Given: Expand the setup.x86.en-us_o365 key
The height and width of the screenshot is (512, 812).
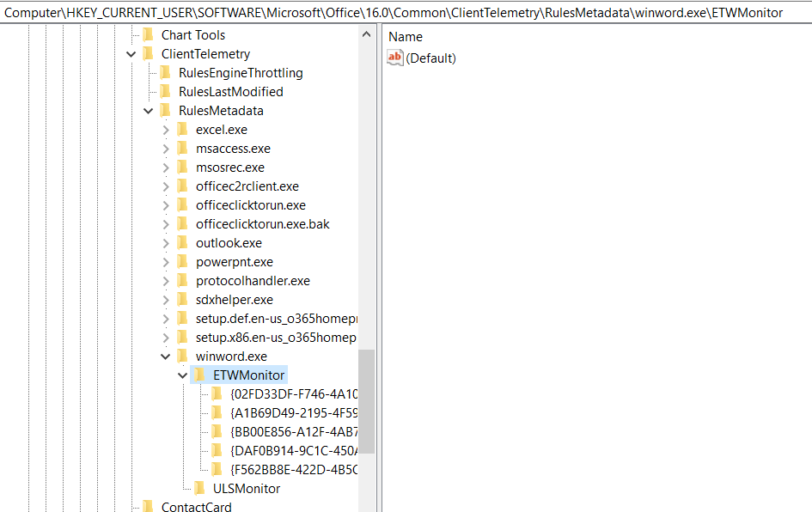Looking at the screenshot, I should tap(166, 338).
